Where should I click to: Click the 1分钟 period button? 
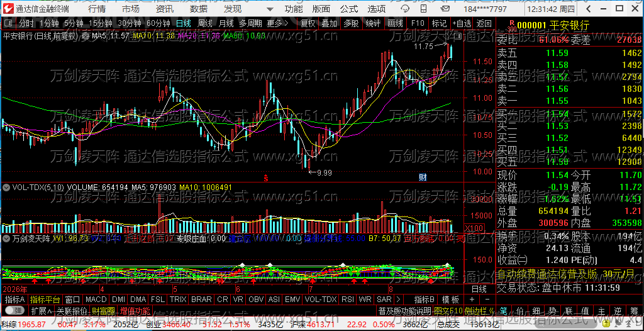click(50, 23)
